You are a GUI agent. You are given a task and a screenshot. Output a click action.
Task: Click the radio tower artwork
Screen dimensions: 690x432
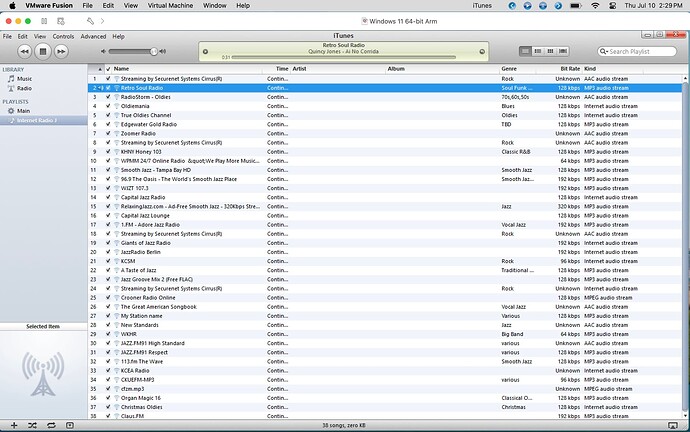[x=43, y=374]
